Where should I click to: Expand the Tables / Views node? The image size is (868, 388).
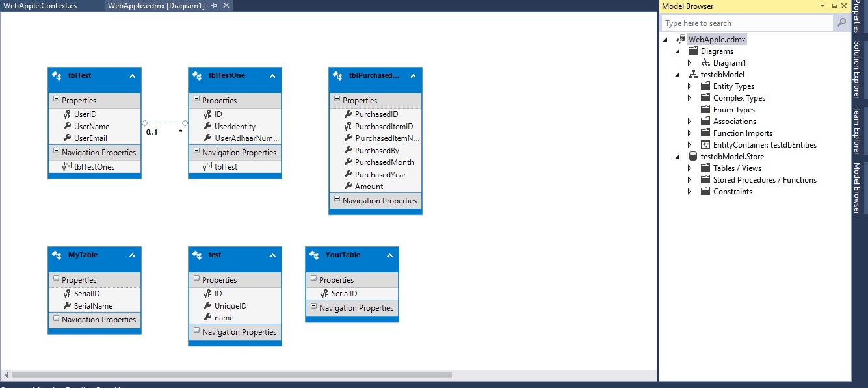tap(689, 168)
